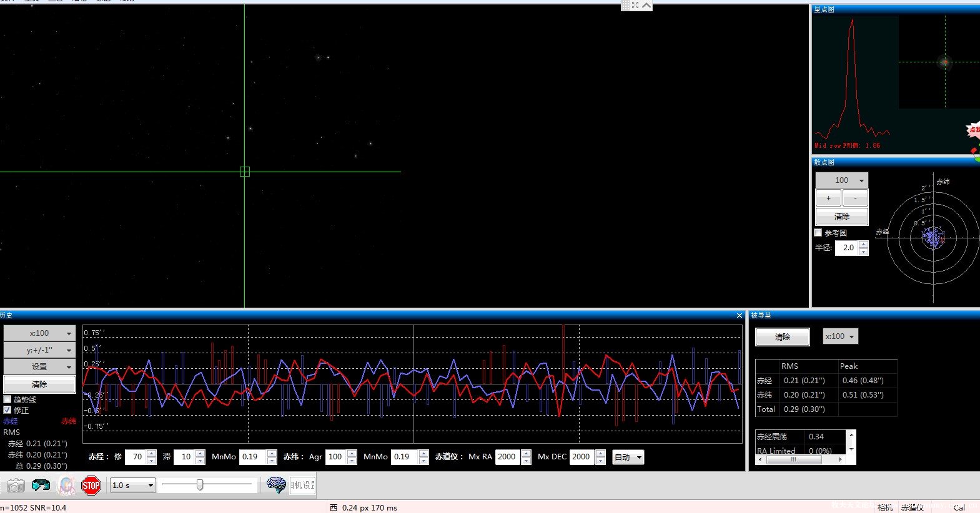The height and width of the screenshot is (513, 980).
Task: Decrease the 赤经 修 value with its down arrow
Action: point(152,461)
